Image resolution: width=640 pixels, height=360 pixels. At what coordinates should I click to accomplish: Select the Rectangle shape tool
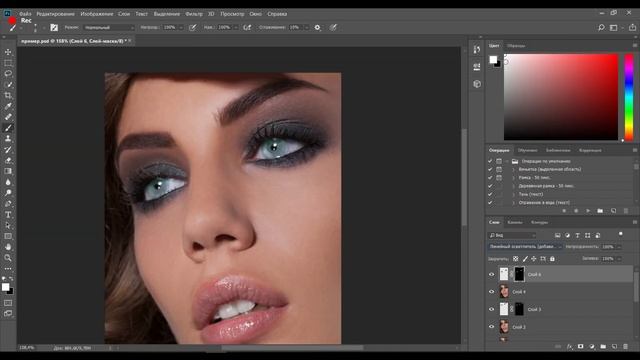click(8, 236)
